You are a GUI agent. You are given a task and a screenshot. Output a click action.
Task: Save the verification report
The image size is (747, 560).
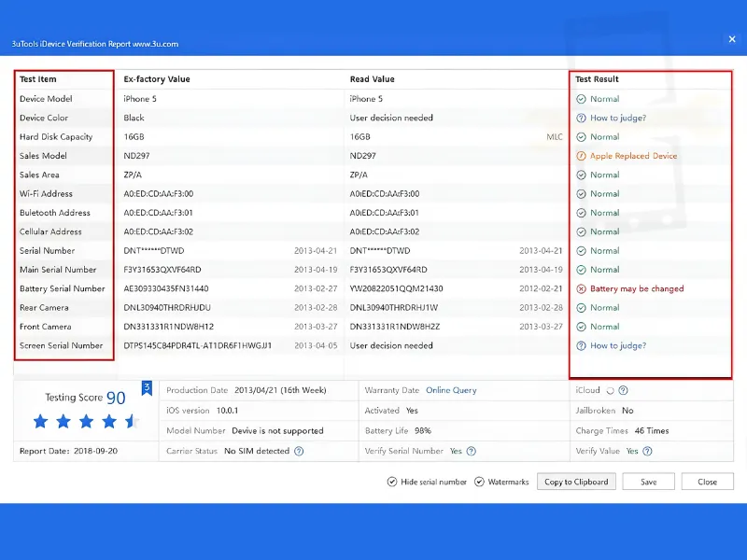[x=648, y=482]
